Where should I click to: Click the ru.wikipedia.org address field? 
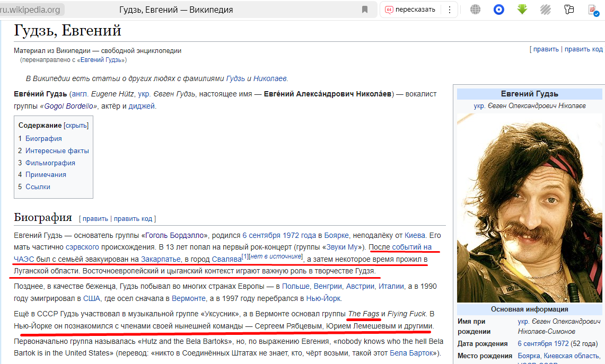tap(31, 10)
